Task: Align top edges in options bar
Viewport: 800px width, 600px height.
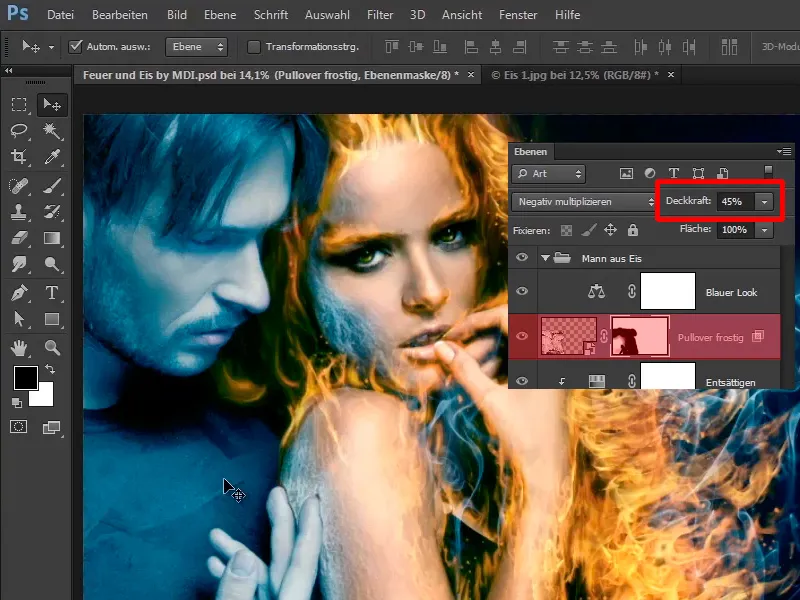Action: click(x=392, y=47)
